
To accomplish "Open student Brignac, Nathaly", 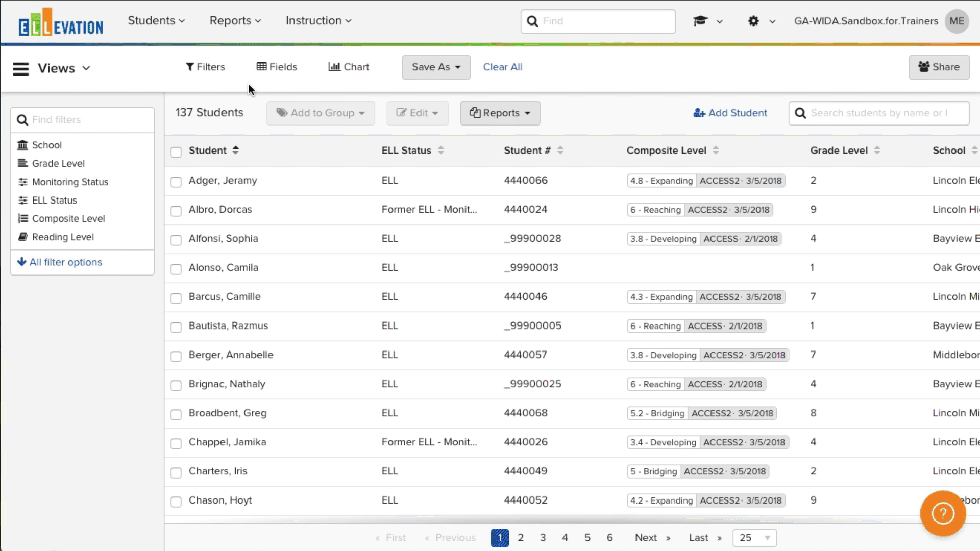I will click(x=227, y=384).
